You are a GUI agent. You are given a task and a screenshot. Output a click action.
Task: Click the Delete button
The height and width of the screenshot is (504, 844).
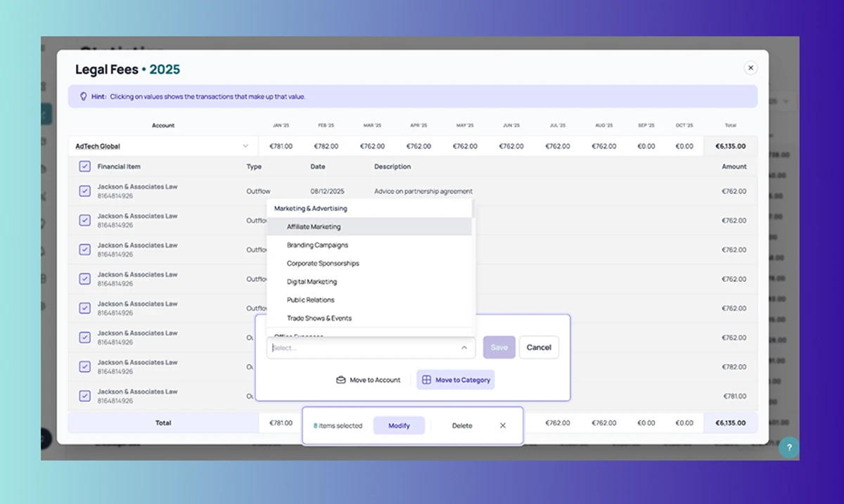462,425
